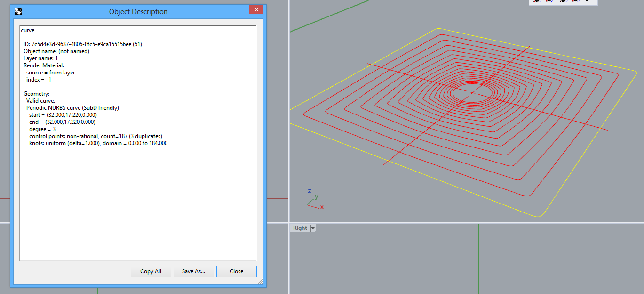644x294 pixels.
Task: Click the 'Render Material:' line
Action: (x=44, y=65)
